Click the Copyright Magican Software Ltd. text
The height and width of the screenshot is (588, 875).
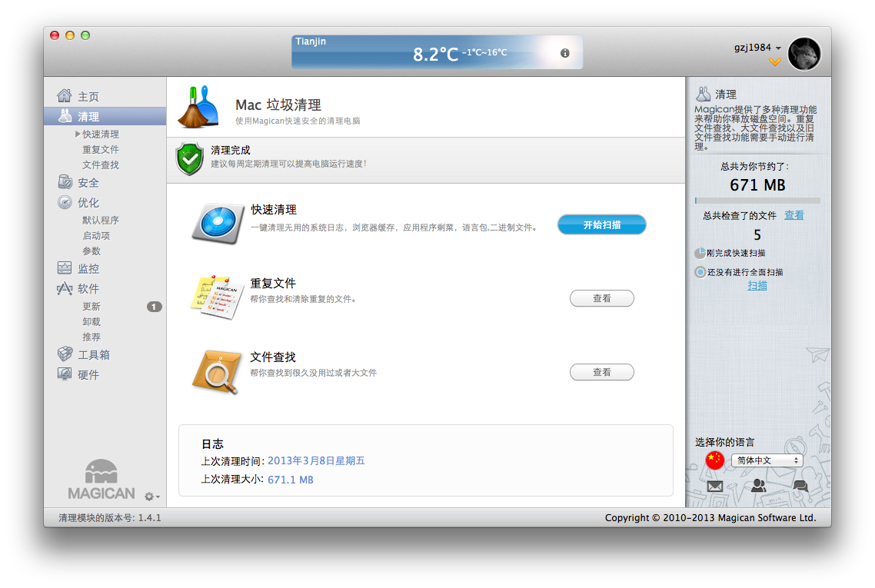pos(710,518)
